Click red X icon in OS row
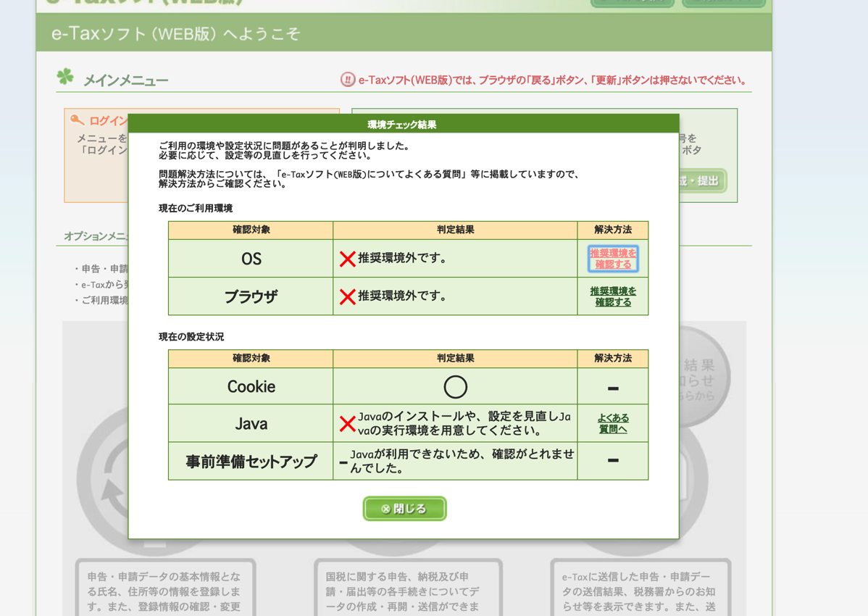Image resolution: width=868 pixels, height=616 pixels. click(x=348, y=259)
